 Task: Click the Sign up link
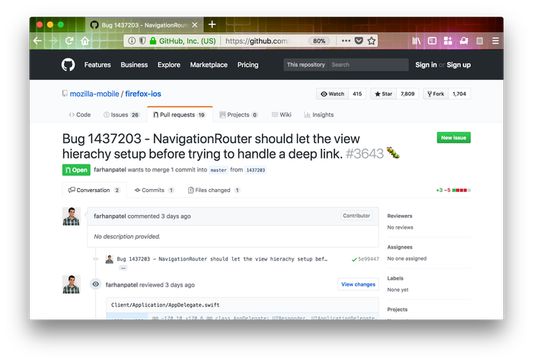(459, 65)
